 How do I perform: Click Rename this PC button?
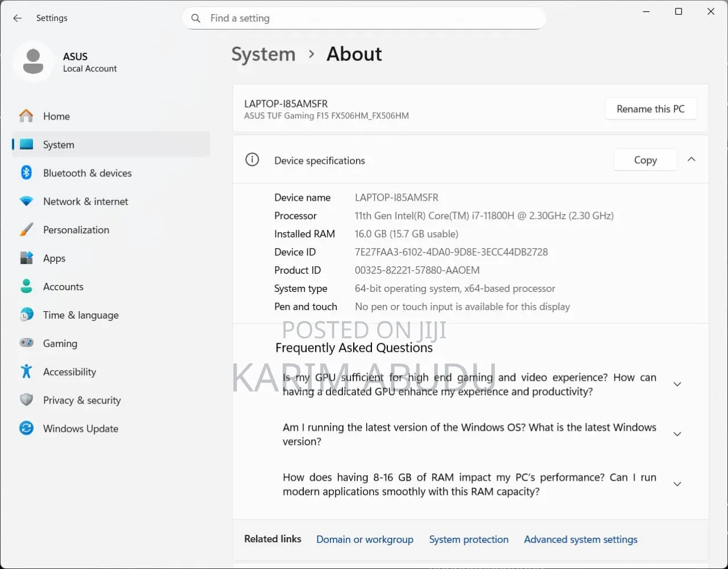(x=651, y=109)
